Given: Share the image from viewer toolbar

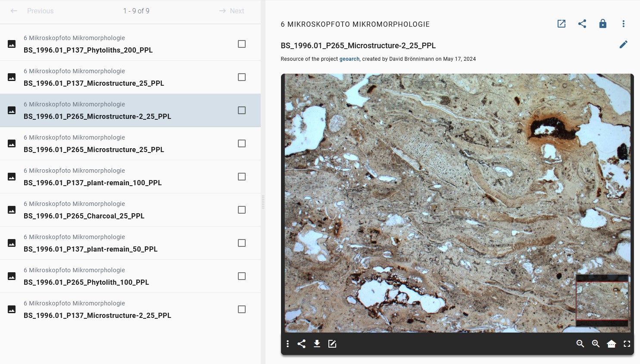Looking at the screenshot, I should pyautogui.click(x=302, y=344).
